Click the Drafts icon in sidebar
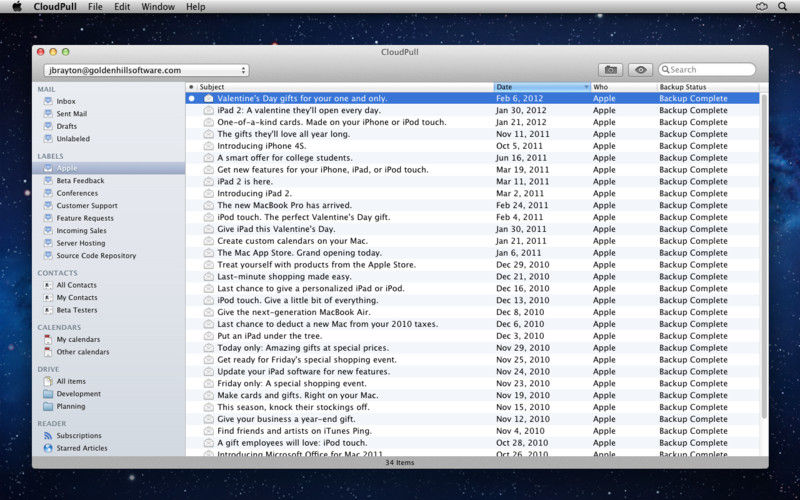800x500 pixels. pos(48,126)
